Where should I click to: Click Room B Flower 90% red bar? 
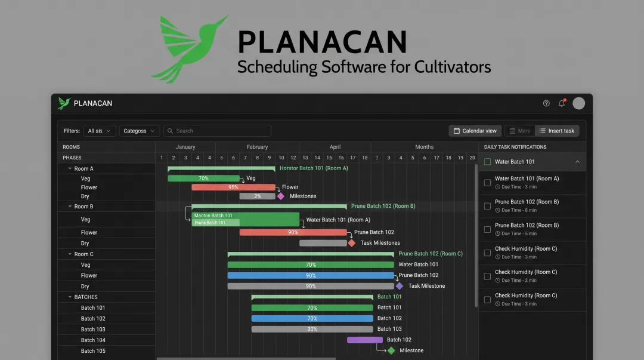pyautogui.click(x=293, y=232)
